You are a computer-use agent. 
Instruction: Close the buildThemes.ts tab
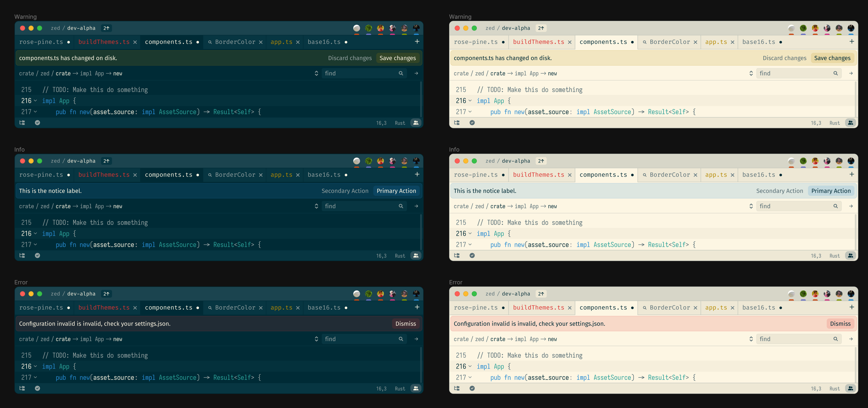tap(135, 42)
